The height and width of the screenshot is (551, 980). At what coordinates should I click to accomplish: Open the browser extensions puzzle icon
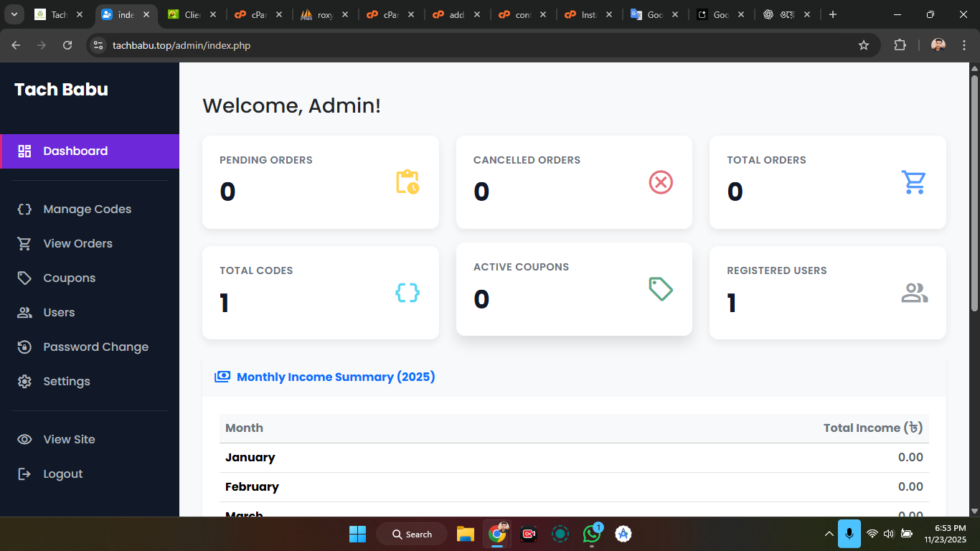900,45
